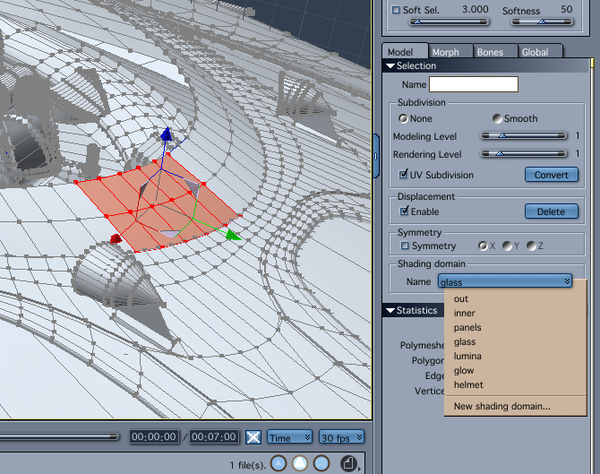Select 'glass' in the dropdown list
The image size is (600, 474).
(x=515, y=342)
